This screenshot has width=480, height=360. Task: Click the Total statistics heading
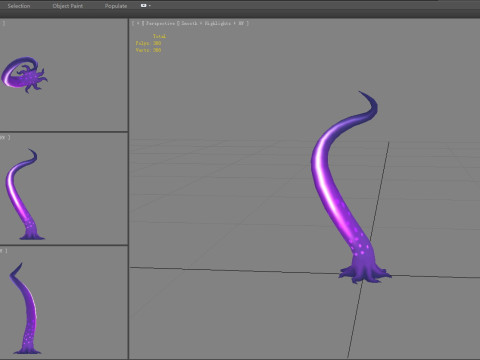(x=159, y=36)
